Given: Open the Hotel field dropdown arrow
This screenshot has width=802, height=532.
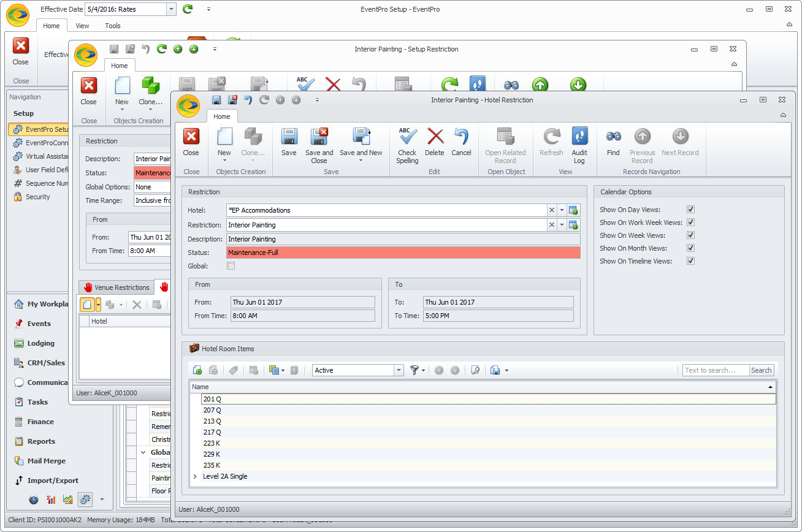Looking at the screenshot, I should pos(562,210).
